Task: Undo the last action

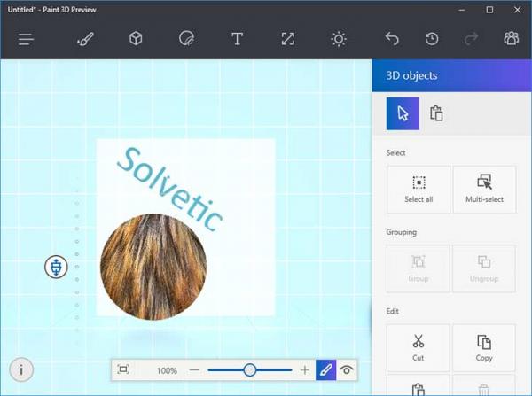Action: click(x=392, y=39)
